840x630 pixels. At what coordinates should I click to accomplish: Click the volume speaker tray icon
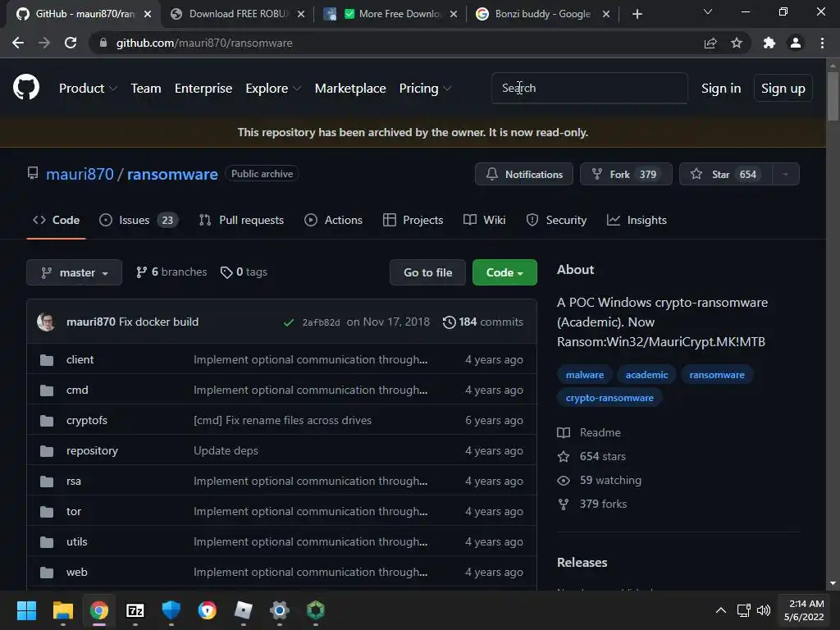(764, 610)
